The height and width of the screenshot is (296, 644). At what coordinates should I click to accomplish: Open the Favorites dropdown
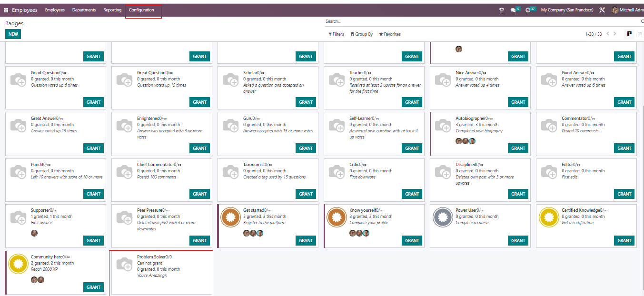390,34
